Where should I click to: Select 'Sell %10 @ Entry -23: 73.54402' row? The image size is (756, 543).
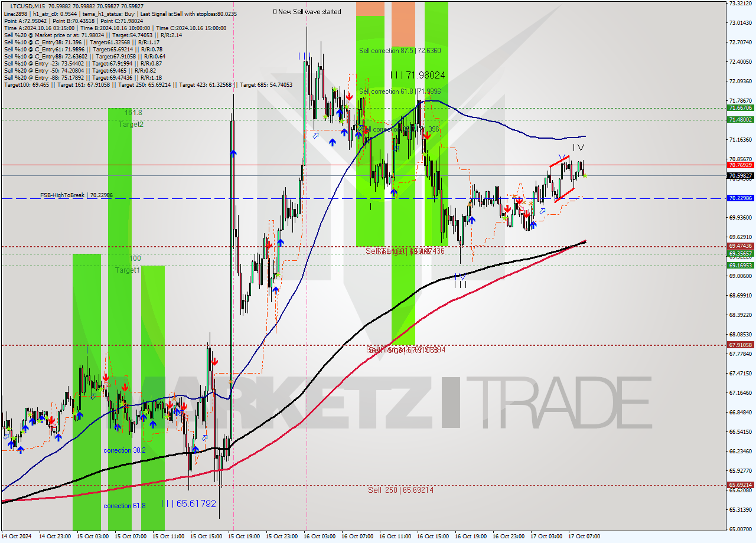coord(83,64)
